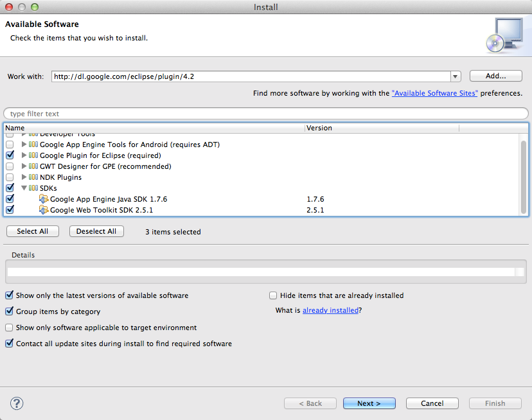
Task: Click the SDKs category icon
Action: click(x=33, y=188)
